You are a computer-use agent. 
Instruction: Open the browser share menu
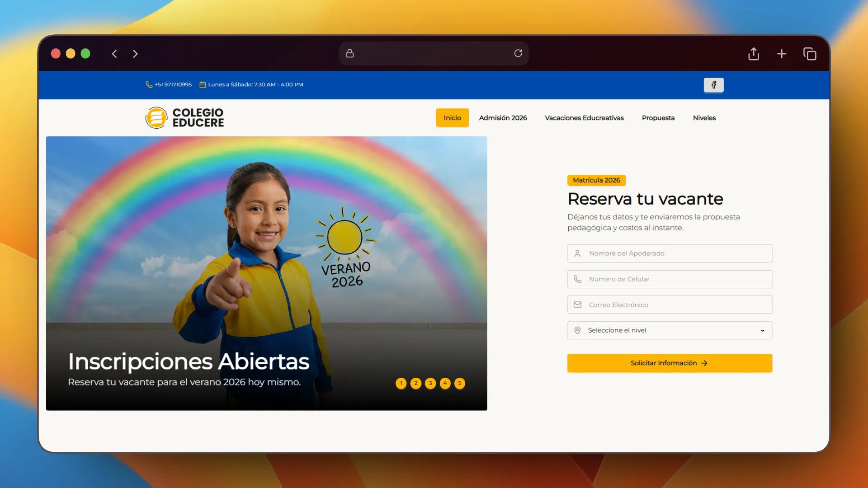click(753, 54)
